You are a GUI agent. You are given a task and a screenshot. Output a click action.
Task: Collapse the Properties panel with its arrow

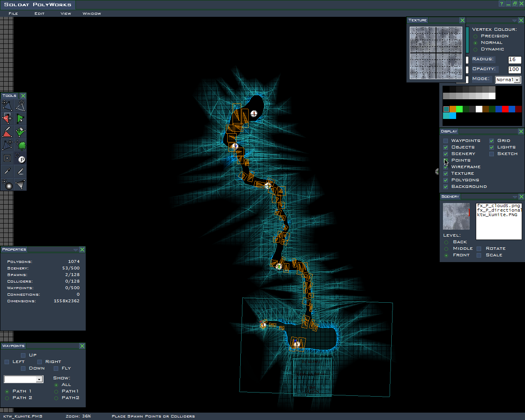[x=75, y=249]
